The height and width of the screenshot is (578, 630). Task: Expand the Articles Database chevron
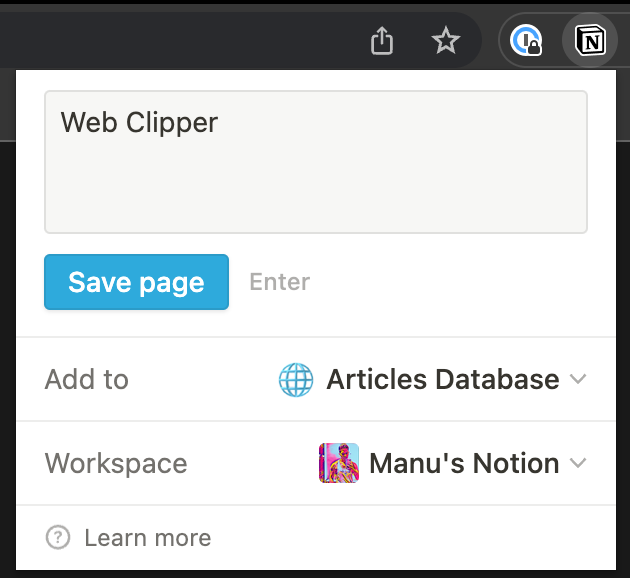[x=577, y=380]
